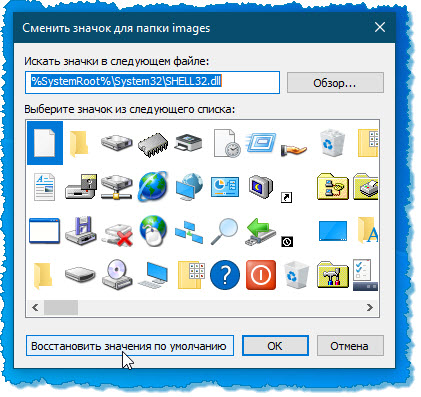The height and width of the screenshot is (397, 421).
Task: Select the magnifying glass search icon
Action: click(225, 231)
